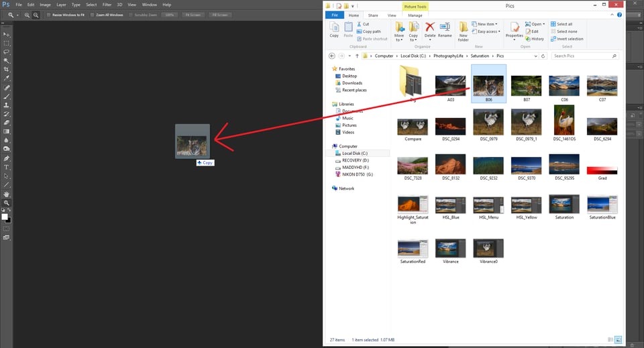This screenshot has height=348, width=644.
Task: Click Invert selection in ribbon
Action: point(567,39)
